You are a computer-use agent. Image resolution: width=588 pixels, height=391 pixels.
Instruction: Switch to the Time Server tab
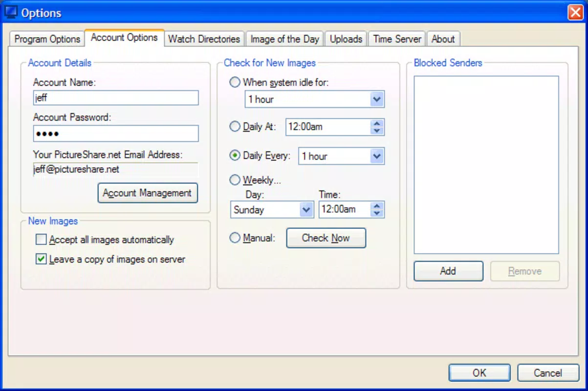[397, 39]
